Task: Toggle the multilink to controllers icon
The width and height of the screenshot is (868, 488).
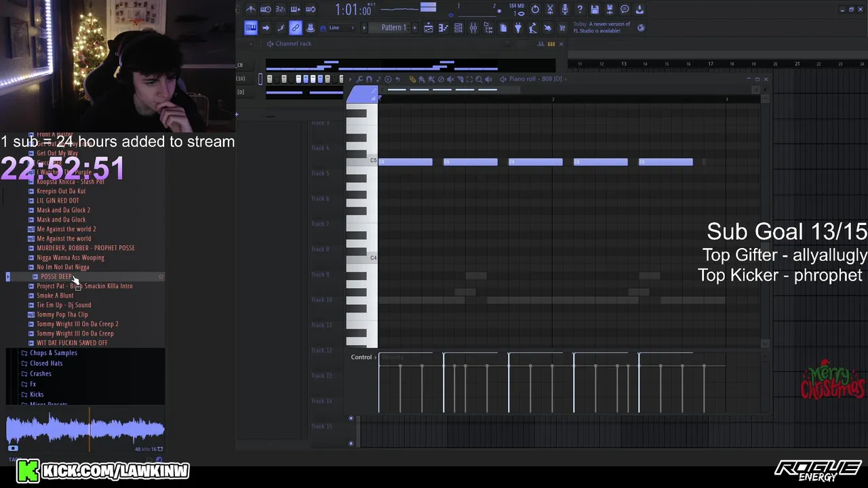Action: click(296, 28)
